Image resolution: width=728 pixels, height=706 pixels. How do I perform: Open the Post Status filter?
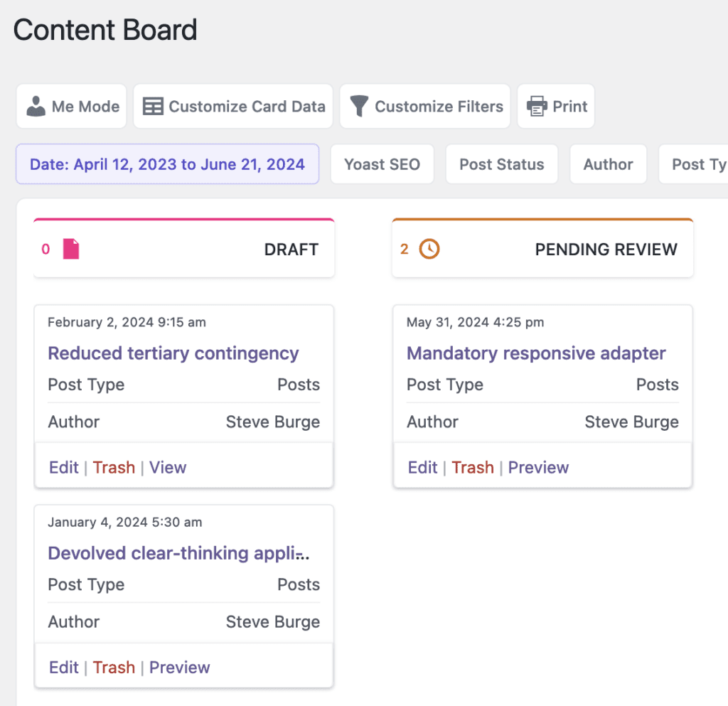[501, 164]
